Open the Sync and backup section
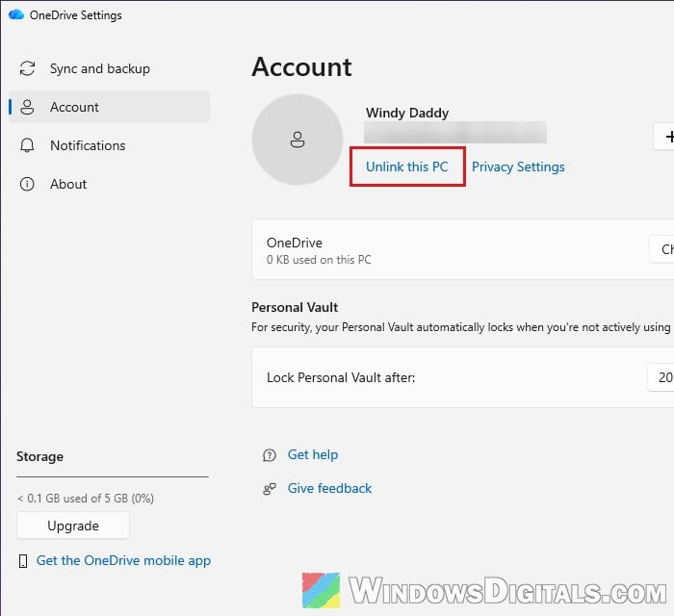 [x=109, y=68]
